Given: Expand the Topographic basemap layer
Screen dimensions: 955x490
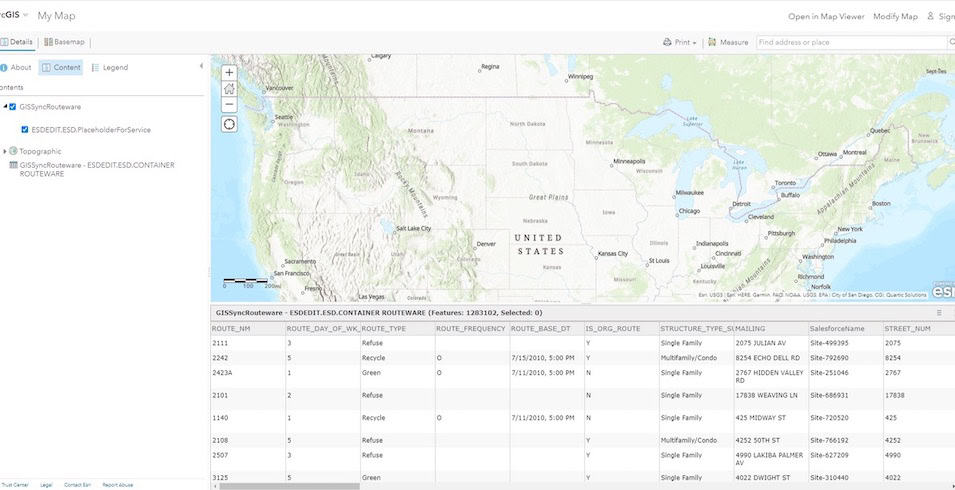Looking at the screenshot, I should (5, 151).
